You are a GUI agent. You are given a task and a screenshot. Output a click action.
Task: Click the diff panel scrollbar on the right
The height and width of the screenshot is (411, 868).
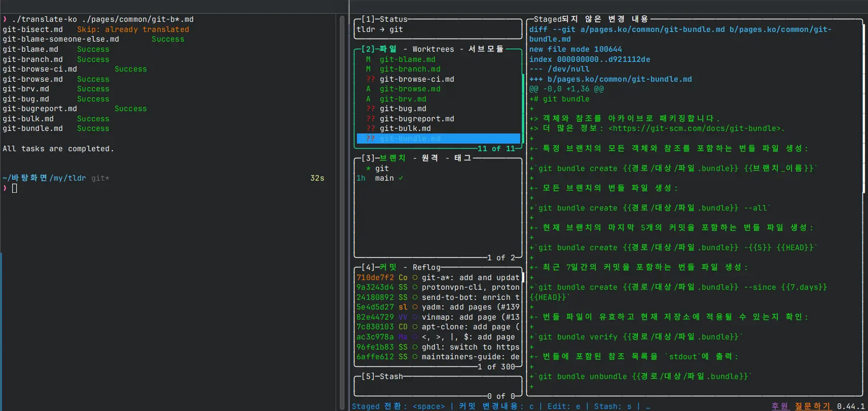tap(864, 109)
